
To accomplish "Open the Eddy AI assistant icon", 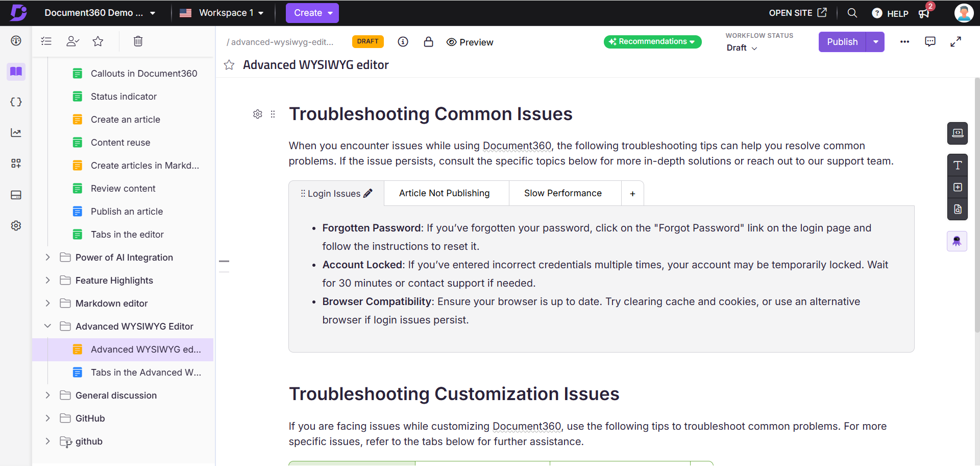I will [957, 241].
